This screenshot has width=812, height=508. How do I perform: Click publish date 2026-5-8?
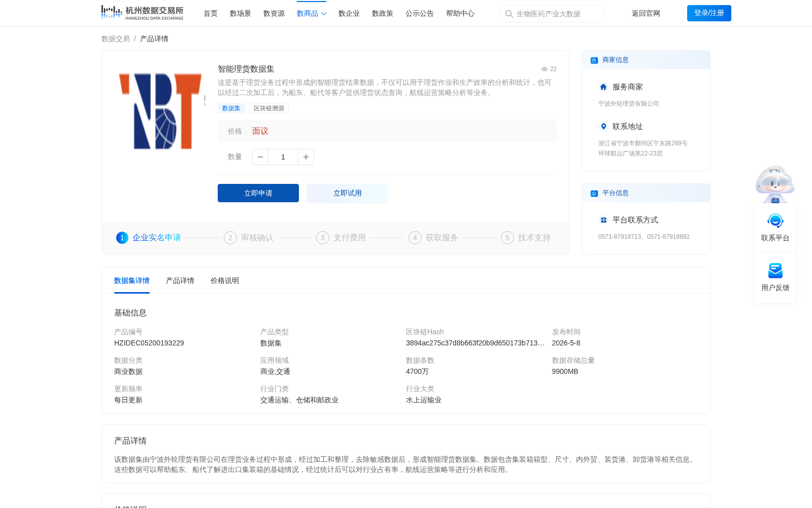[566, 343]
